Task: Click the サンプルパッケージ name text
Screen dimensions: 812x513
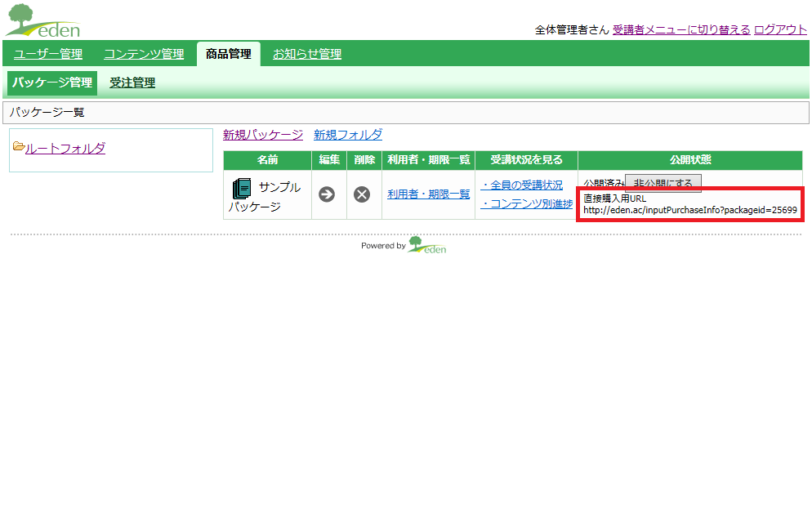Action: tap(265, 197)
